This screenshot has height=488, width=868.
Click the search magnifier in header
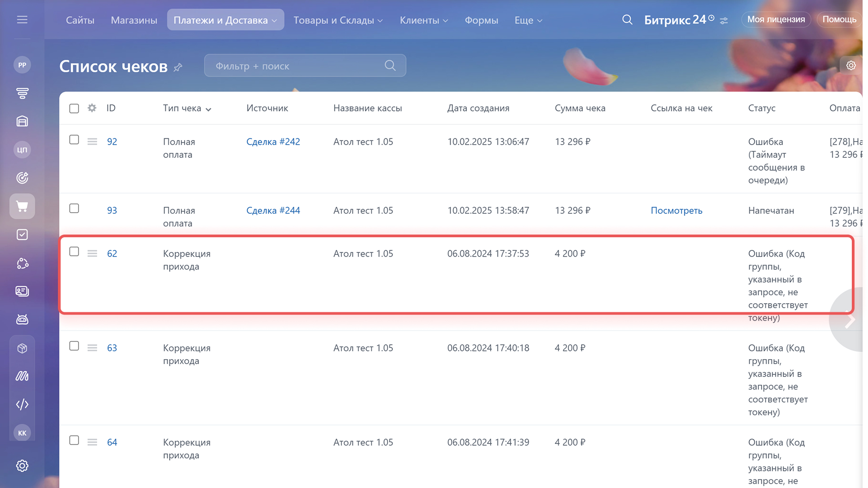[x=627, y=20]
